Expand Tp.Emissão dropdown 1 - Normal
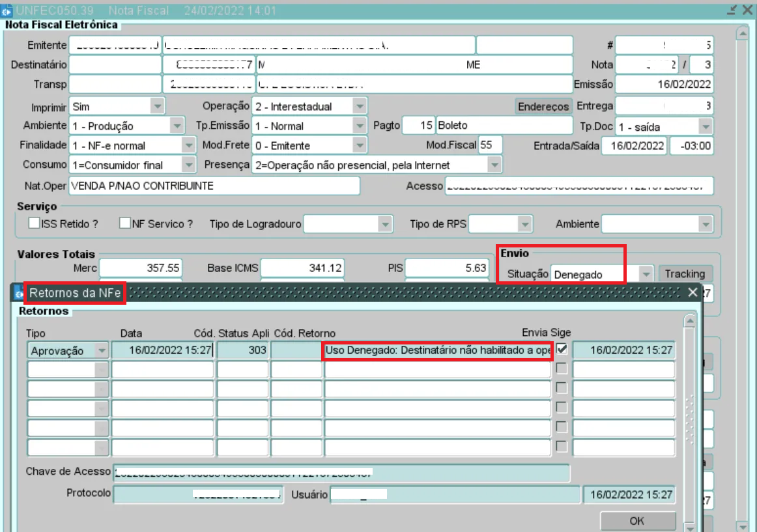Viewport: 757px width, 532px height. [360, 126]
